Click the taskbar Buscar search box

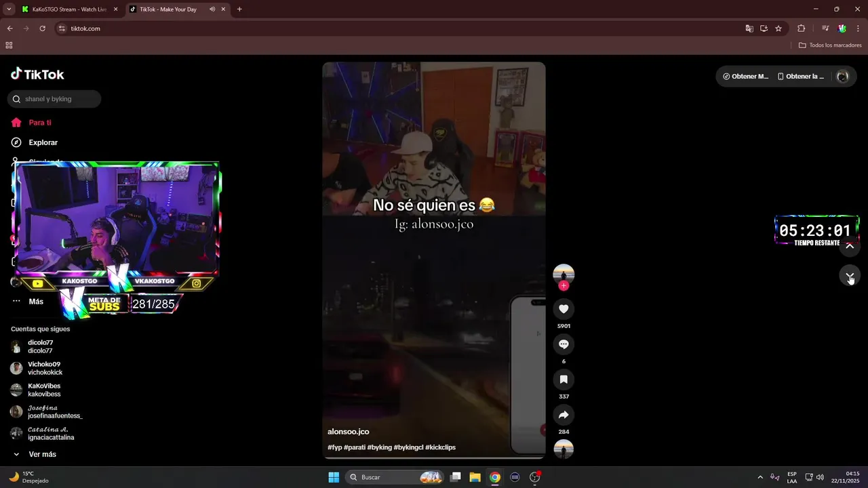395,477
